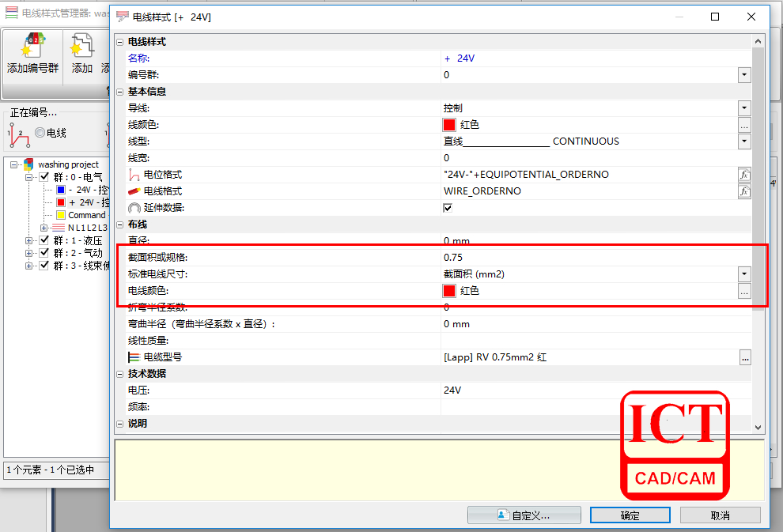Collapse the 基本信息 section

tap(120, 92)
